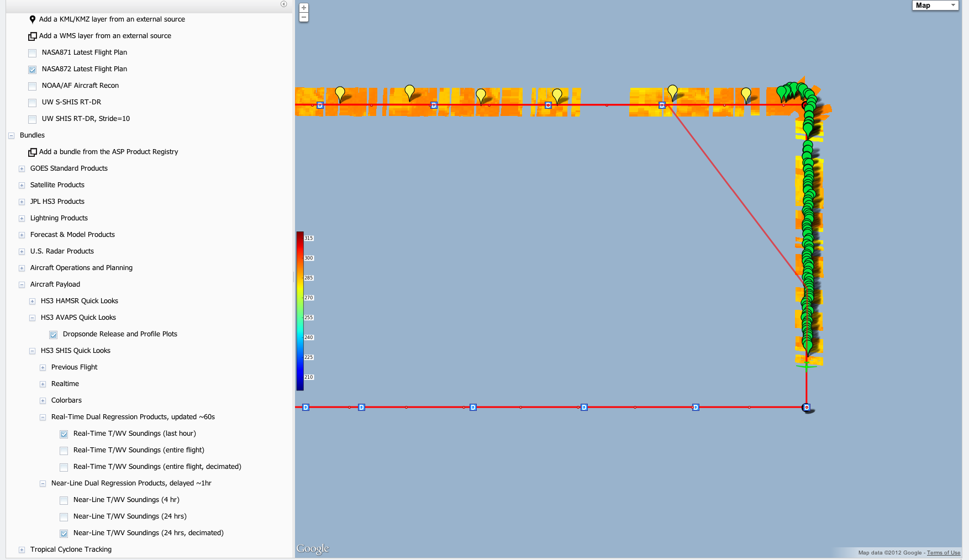This screenshot has width=969, height=560.
Task: Expand the Tropical Cyclone Tracking node
Action: [x=22, y=550]
